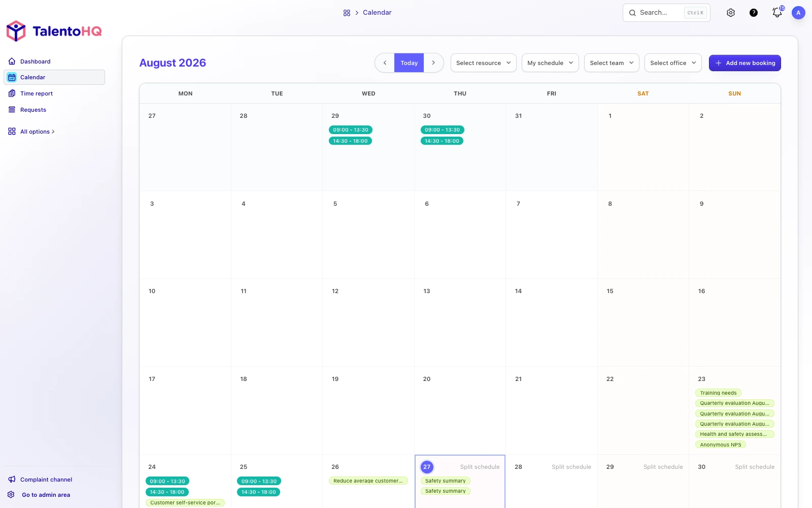Open the user avatar menu
This screenshot has height=508, width=812.
click(798, 13)
